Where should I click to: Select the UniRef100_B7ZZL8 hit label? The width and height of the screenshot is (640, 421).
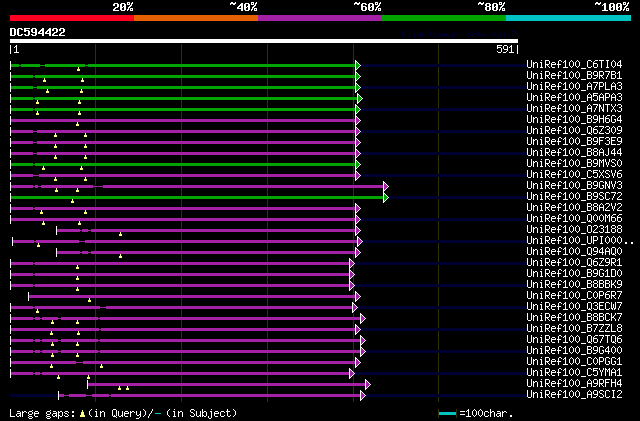coord(574,329)
